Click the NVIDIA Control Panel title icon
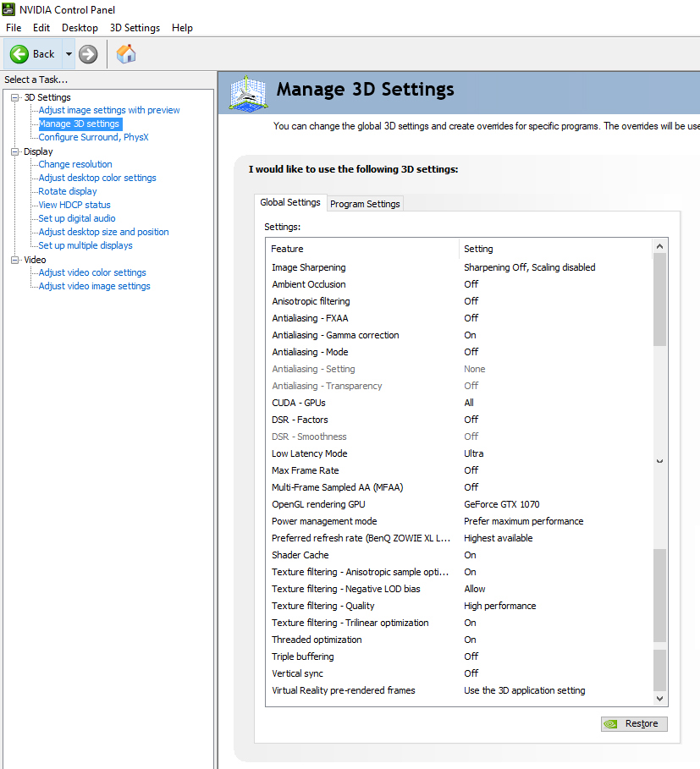Viewport: 700px width, 769px height. [x=8, y=9]
